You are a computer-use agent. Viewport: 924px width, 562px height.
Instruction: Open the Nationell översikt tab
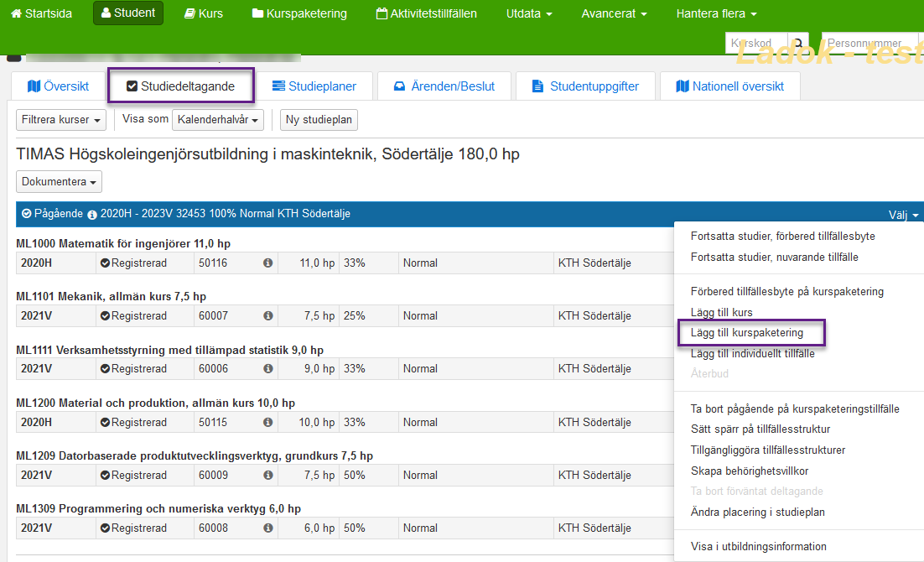coord(729,86)
